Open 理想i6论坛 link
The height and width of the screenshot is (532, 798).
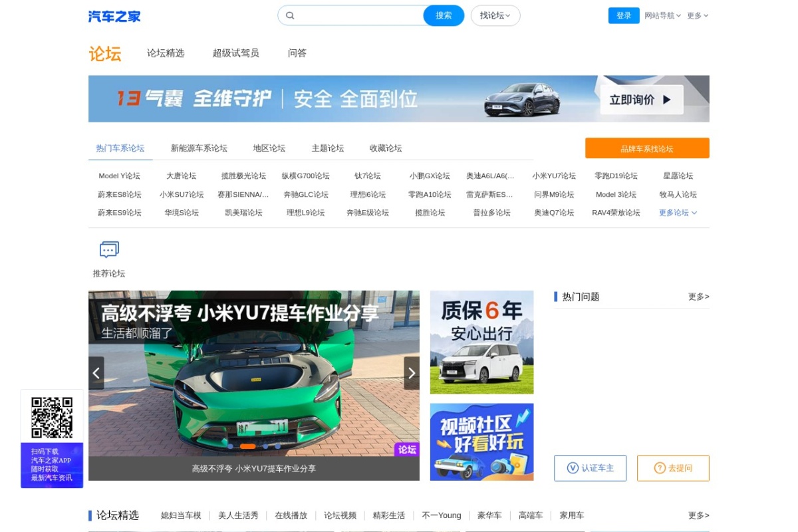click(368, 195)
